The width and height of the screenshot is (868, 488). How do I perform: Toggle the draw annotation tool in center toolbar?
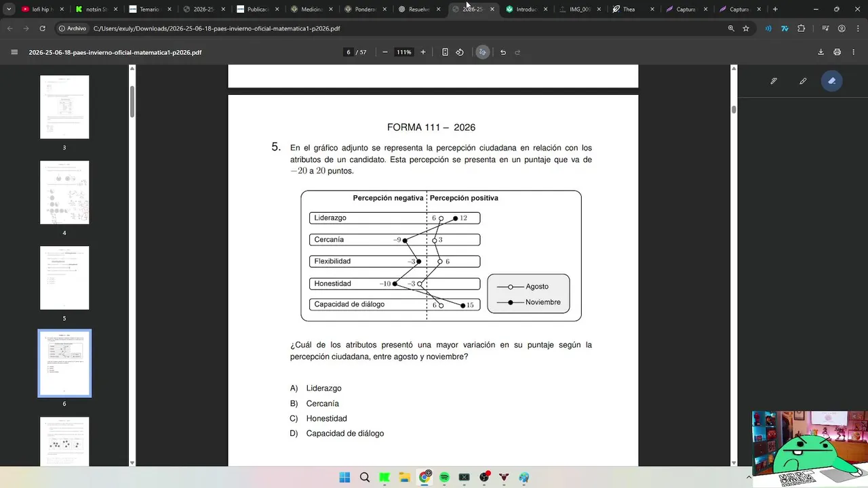pyautogui.click(x=482, y=52)
